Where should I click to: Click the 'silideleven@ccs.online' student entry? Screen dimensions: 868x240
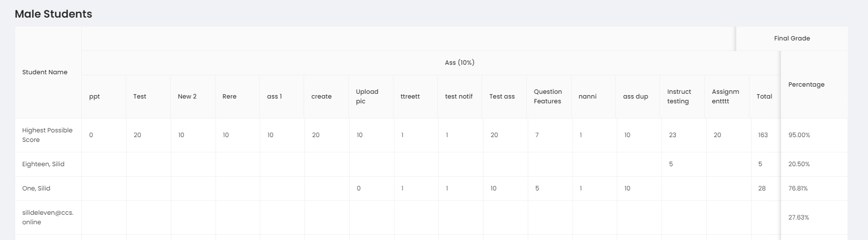pyautogui.click(x=48, y=218)
